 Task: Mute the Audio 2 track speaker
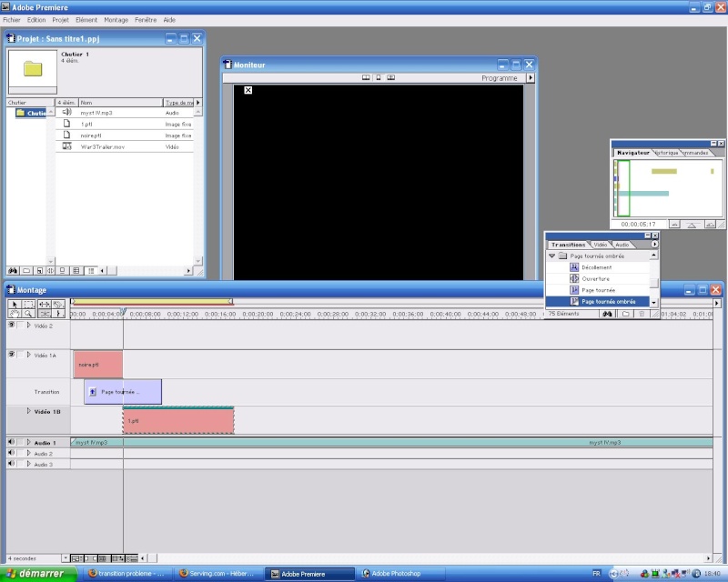12,453
